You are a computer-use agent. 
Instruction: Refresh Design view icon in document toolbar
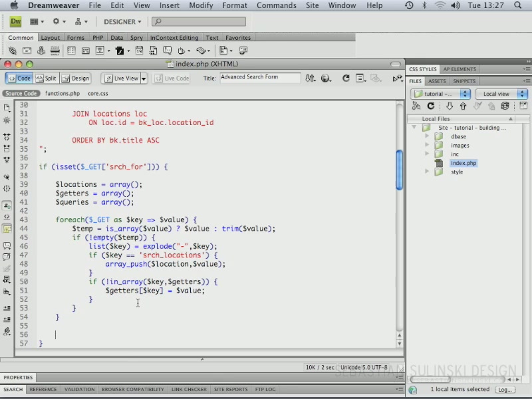(x=346, y=78)
